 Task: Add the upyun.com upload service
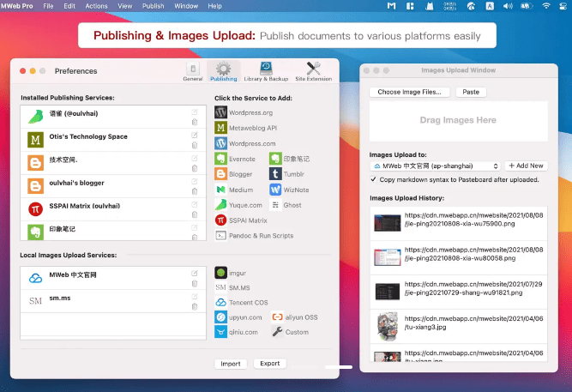coord(238,317)
